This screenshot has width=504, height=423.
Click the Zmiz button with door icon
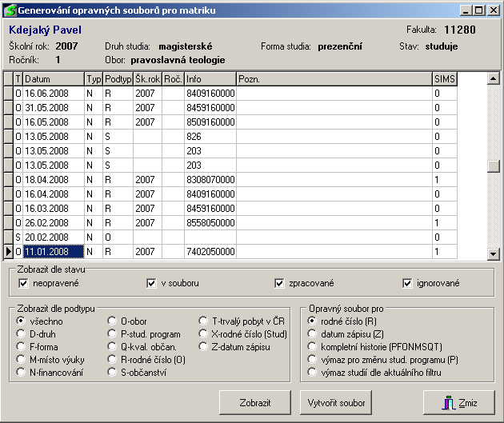[458, 402]
